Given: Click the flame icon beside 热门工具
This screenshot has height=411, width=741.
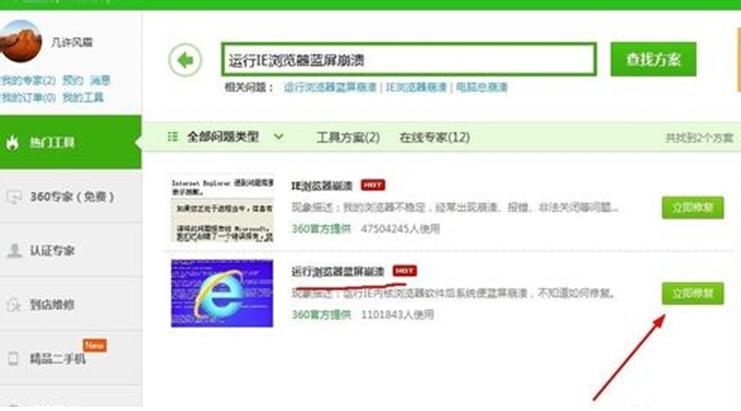Looking at the screenshot, I should (x=15, y=142).
